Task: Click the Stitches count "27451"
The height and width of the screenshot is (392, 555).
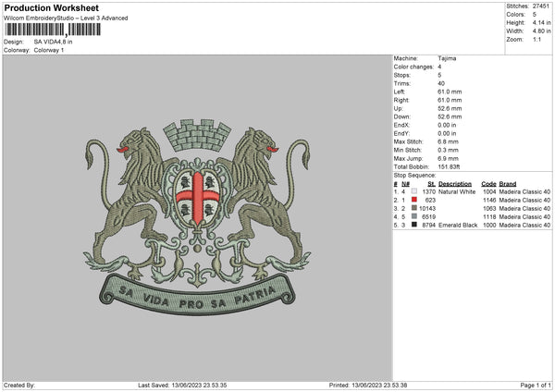Action: coord(541,6)
